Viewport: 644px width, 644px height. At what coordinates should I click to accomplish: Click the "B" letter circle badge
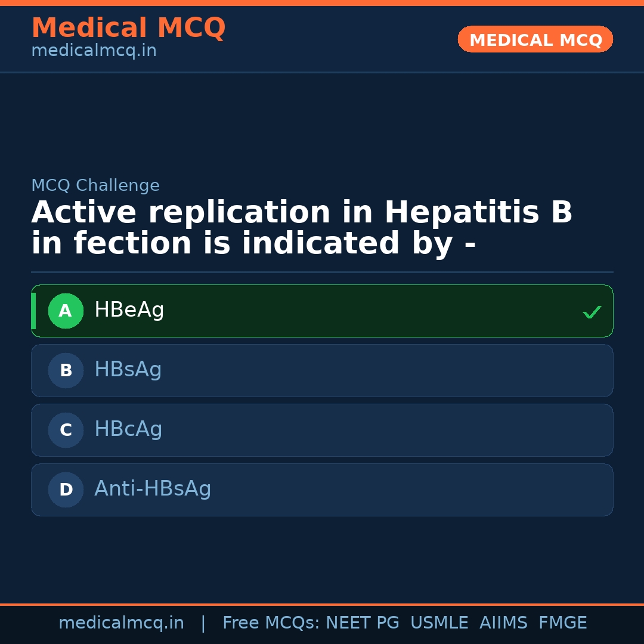click(66, 370)
